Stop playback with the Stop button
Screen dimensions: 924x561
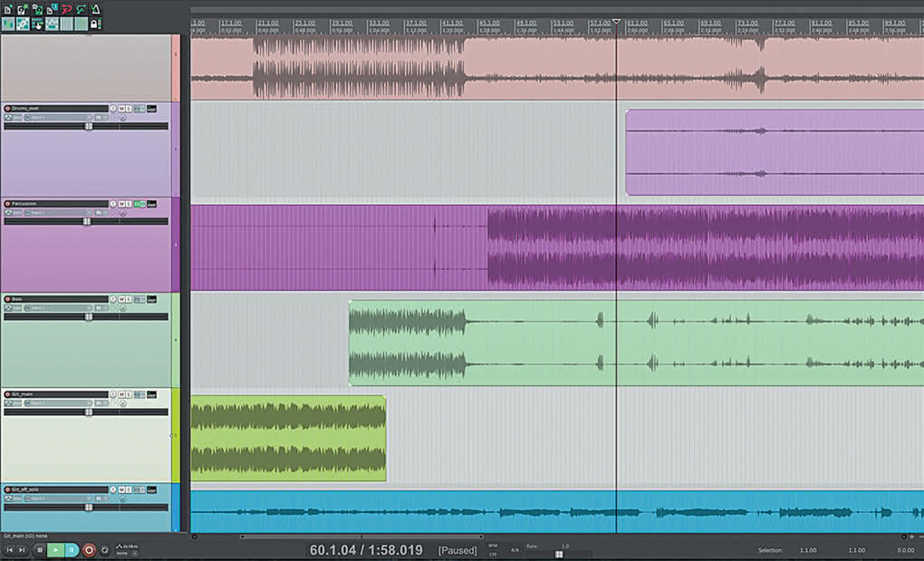coord(40,550)
